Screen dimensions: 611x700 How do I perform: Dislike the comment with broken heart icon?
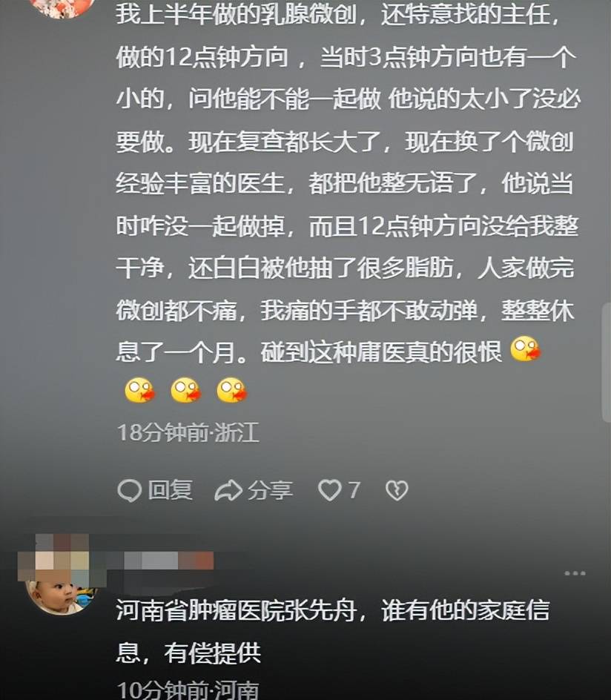point(397,490)
